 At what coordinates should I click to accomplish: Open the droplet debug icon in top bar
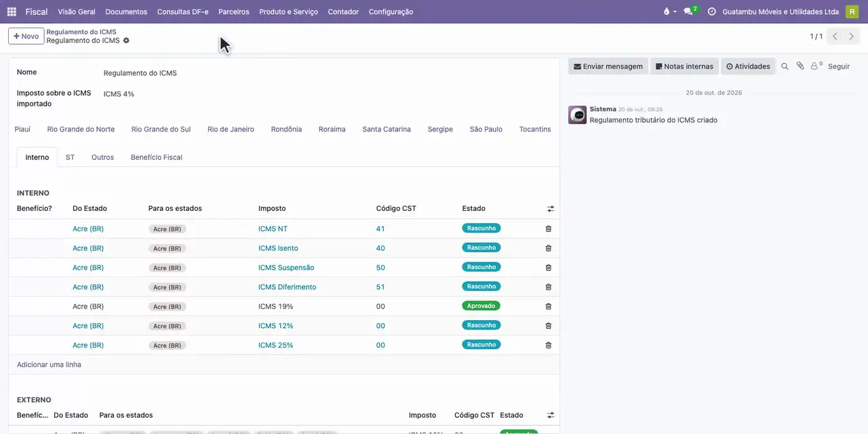(667, 12)
